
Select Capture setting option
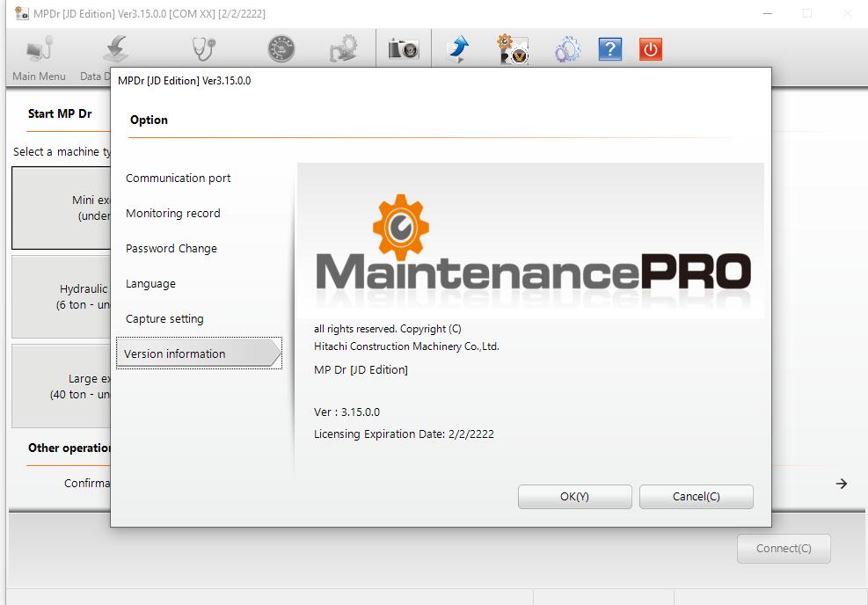(x=164, y=319)
